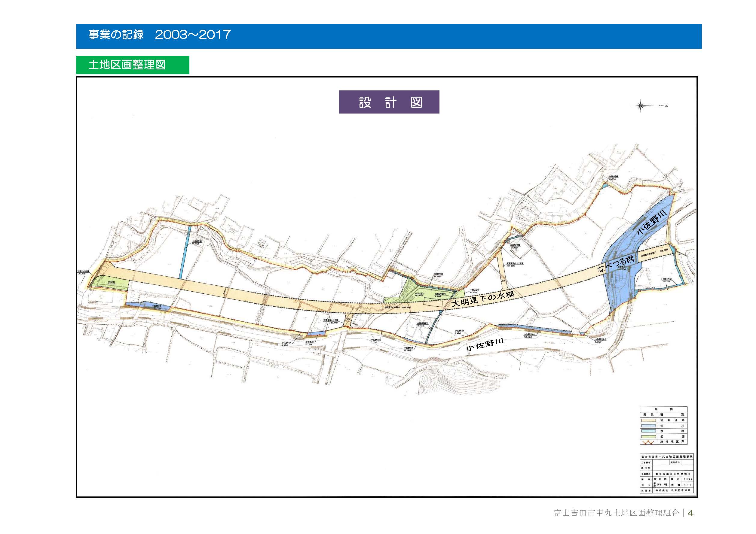Click the 公園 legend text
Viewport: 756px width, 534px height.
point(672,437)
